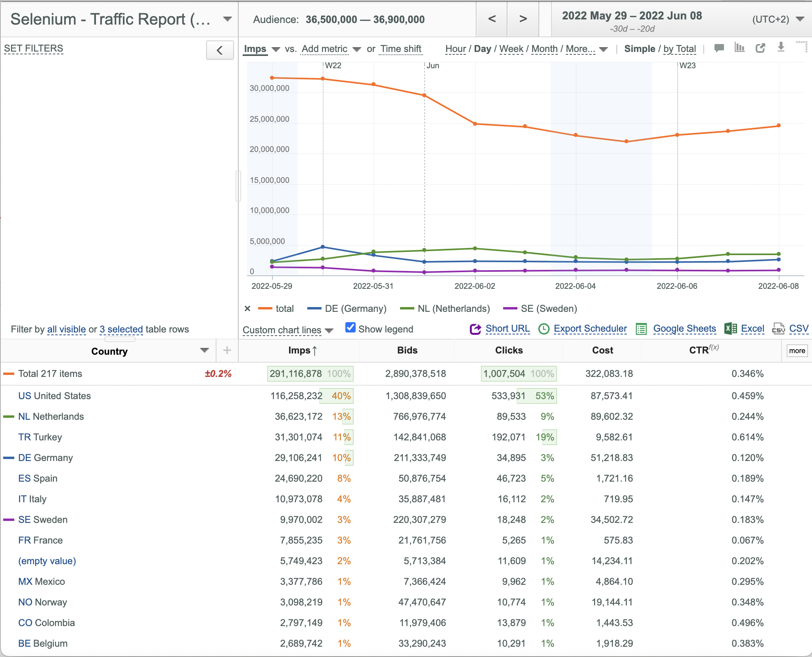Click the Google Sheets export icon

641,329
